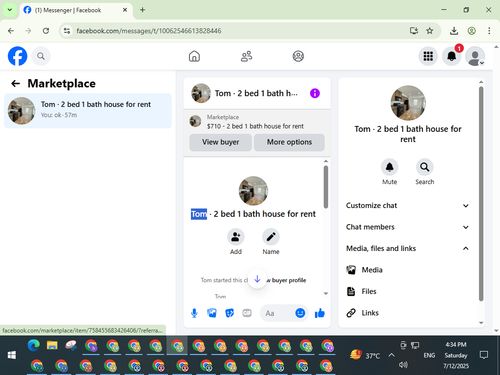The image size is (500, 375).
Task: Expand Customize chat section
Action: point(407,205)
